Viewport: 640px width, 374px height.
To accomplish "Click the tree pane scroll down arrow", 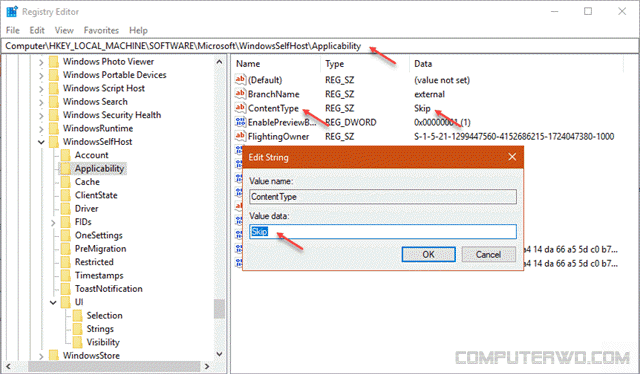I will pos(219,354).
